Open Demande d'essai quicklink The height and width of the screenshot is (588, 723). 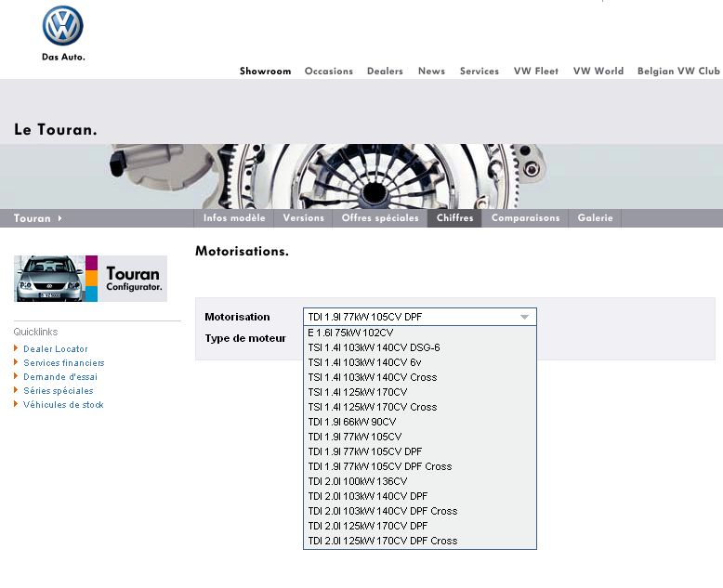click(x=60, y=376)
